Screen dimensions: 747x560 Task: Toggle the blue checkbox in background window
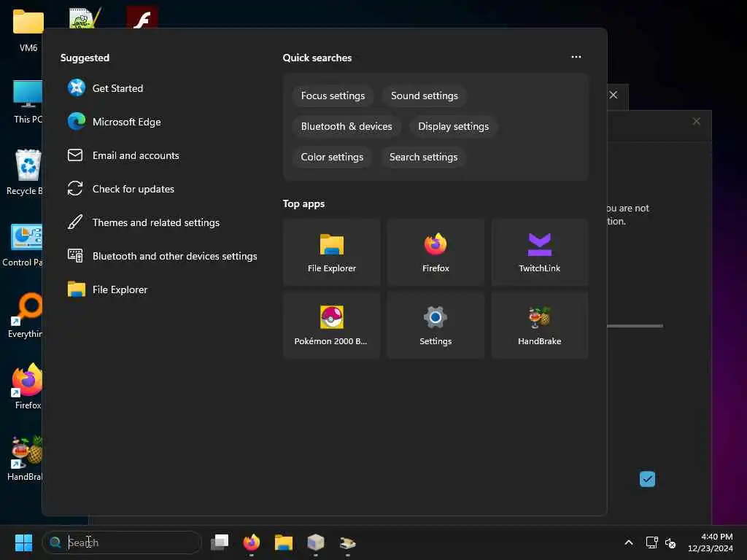[647, 478]
